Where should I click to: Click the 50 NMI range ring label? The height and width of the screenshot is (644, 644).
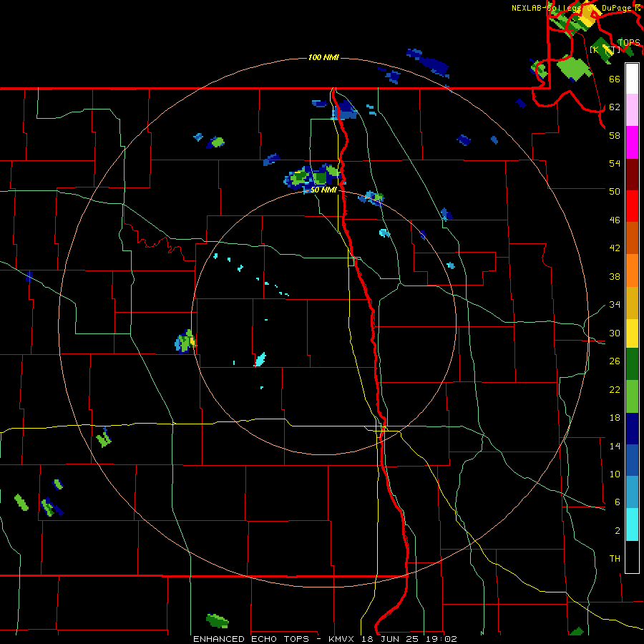323,190
